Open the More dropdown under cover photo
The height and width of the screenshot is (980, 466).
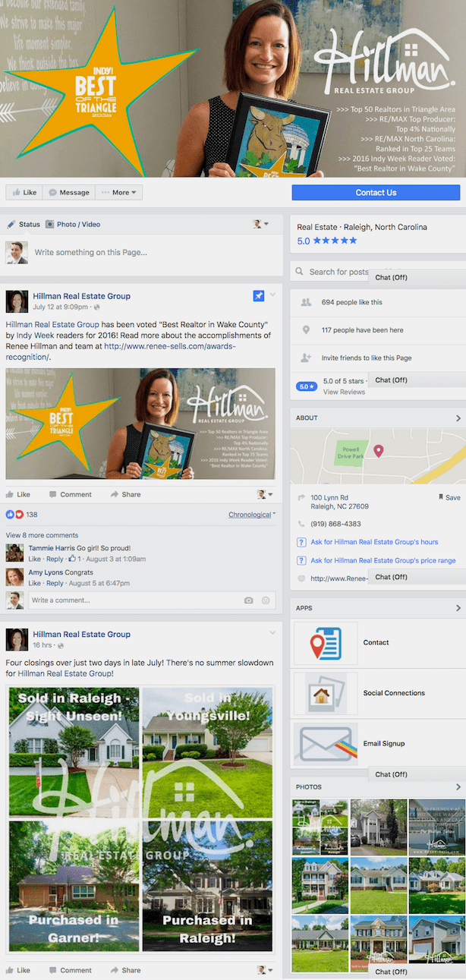coord(119,193)
